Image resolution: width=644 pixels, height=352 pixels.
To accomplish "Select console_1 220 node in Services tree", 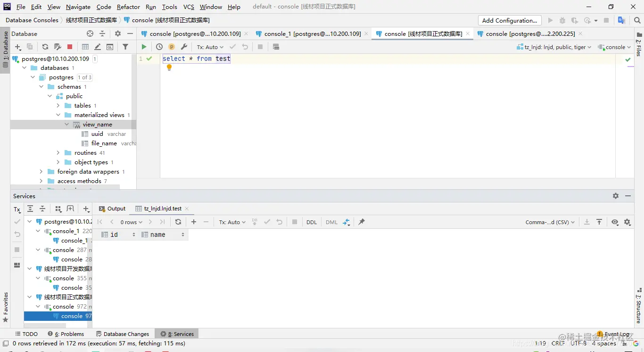I will click(66, 231).
